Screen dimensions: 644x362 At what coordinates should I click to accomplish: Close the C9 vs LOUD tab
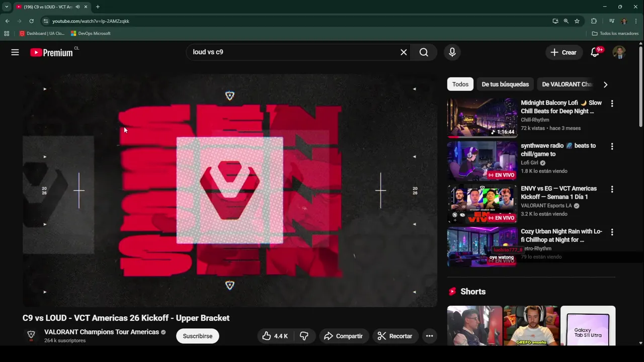click(x=86, y=7)
